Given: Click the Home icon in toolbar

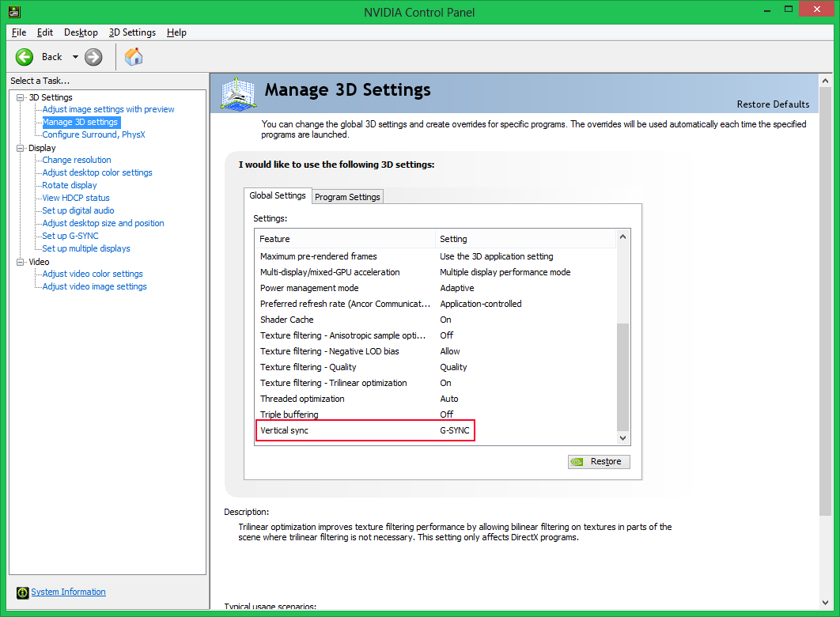Looking at the screenshot, I should point(134,56).
